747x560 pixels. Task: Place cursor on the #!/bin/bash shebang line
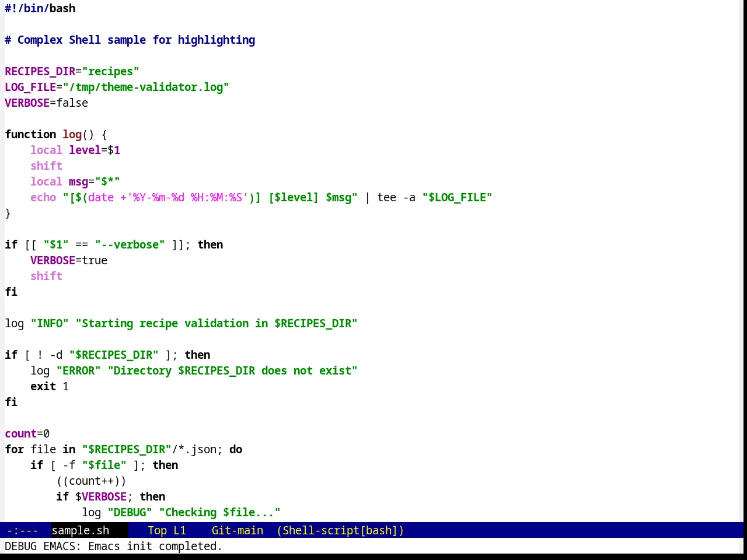[40, 8]
